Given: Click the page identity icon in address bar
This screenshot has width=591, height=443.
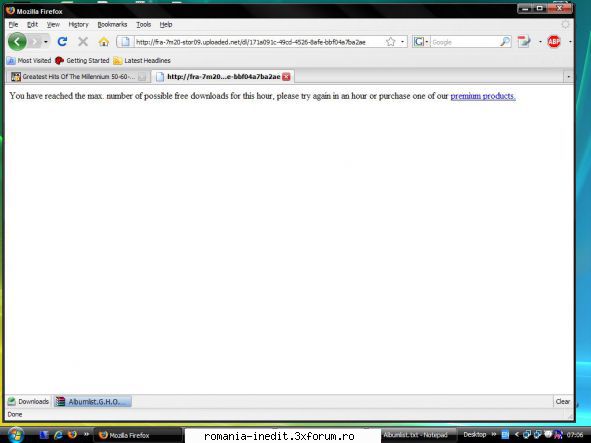Looking at the screenshot, I should 126,41.
